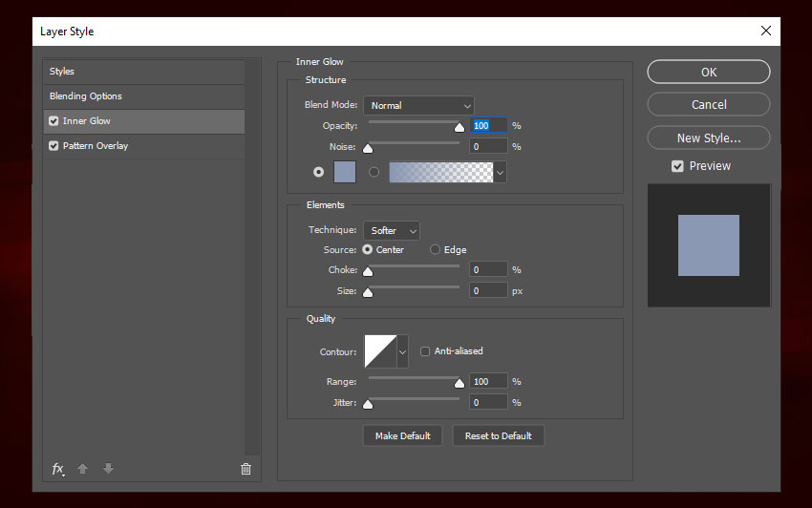The height and width of the screenshot is (508, 812).
Task: Click the solid glow color swatch
Action: [x=344, y=172]
